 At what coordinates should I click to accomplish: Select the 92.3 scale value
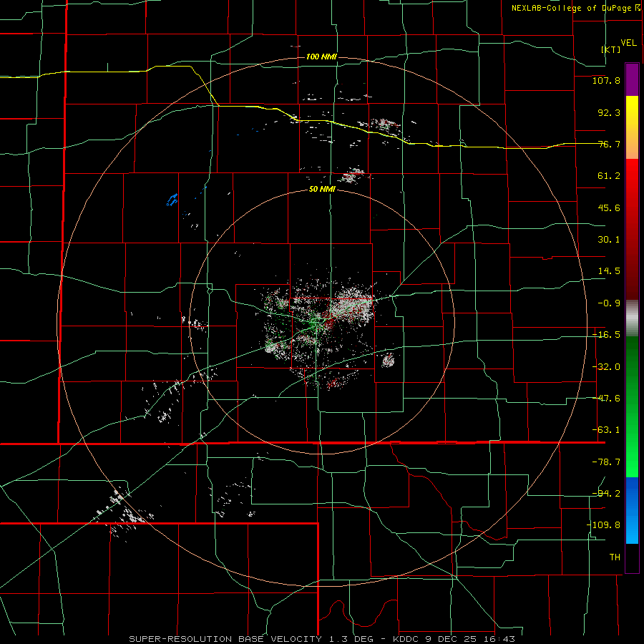pyautogui.click(x=609, y=112)
